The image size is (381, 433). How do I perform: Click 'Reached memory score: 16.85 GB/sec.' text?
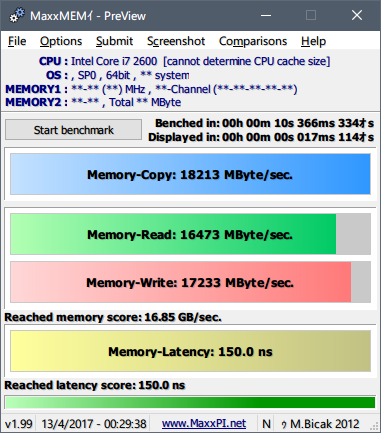click(113, 317)
